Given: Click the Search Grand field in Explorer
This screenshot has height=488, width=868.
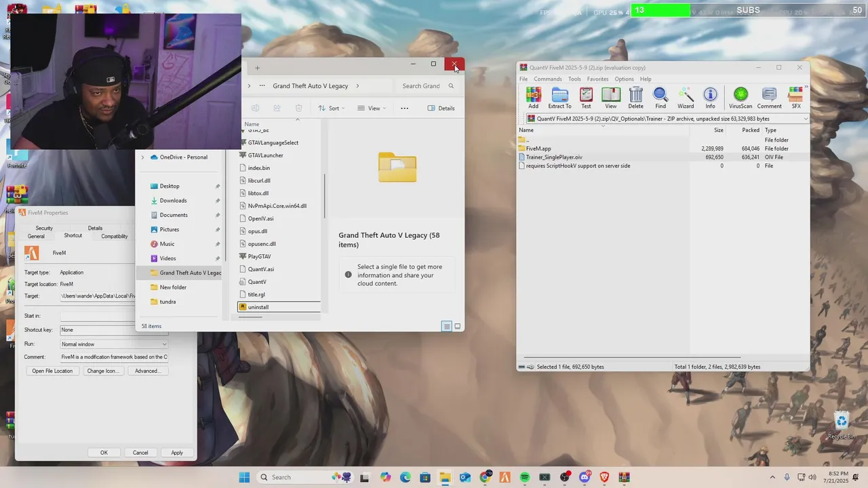Looking at the screenshot, I should (x=427, y=86).
